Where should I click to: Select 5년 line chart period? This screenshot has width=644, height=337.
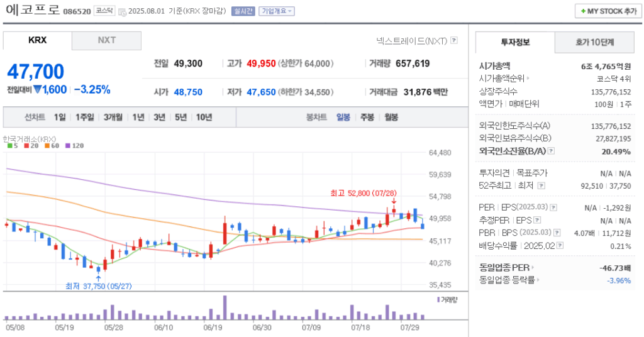pos(180,118)
